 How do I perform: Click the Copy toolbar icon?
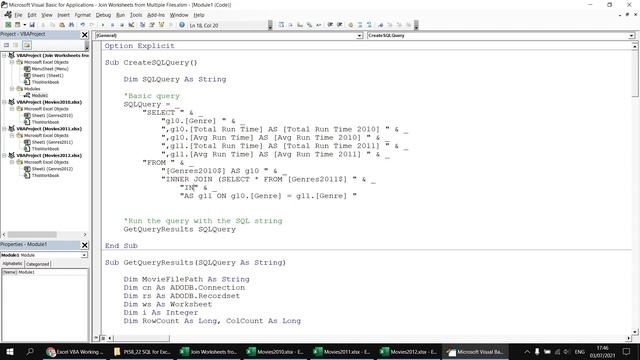point(53,25)
